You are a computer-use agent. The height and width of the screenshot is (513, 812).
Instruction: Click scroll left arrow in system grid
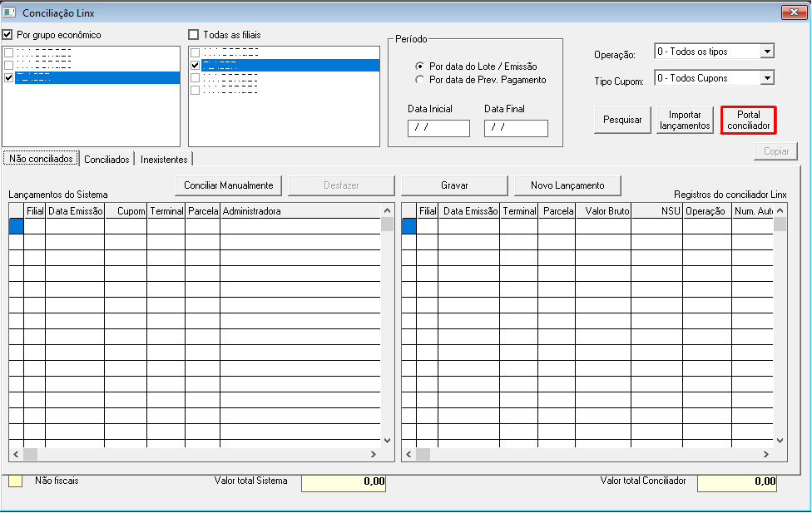[16, 455]
